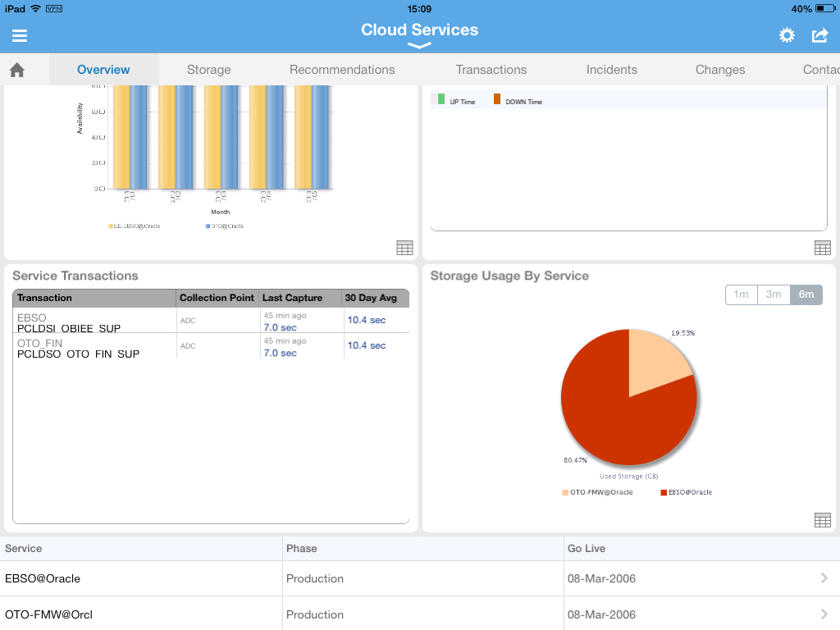Select the 3m range toggle
Image resolution: width=840 pixels, height=630 pixels.
(x=774, y=294)
